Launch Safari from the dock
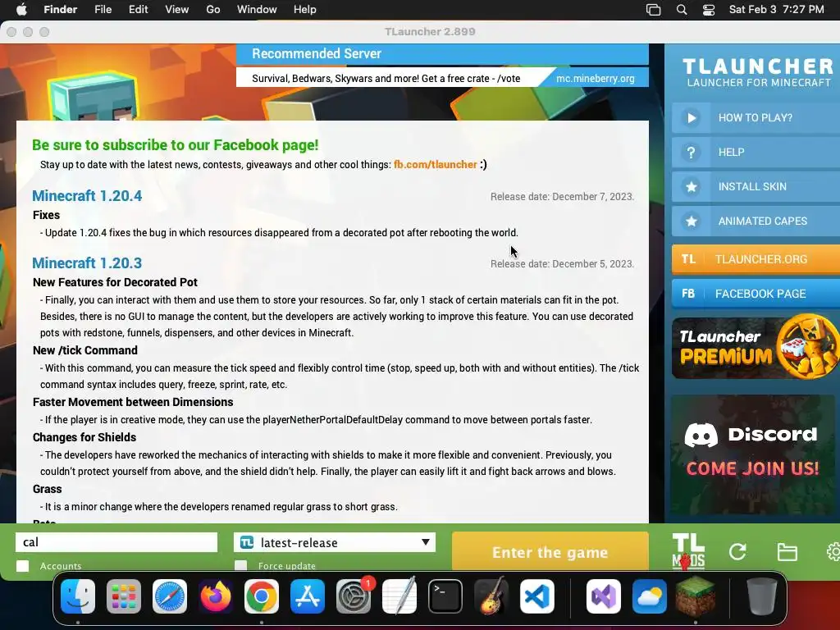Viewport: 840px width, 630px height. coord(170,596)
